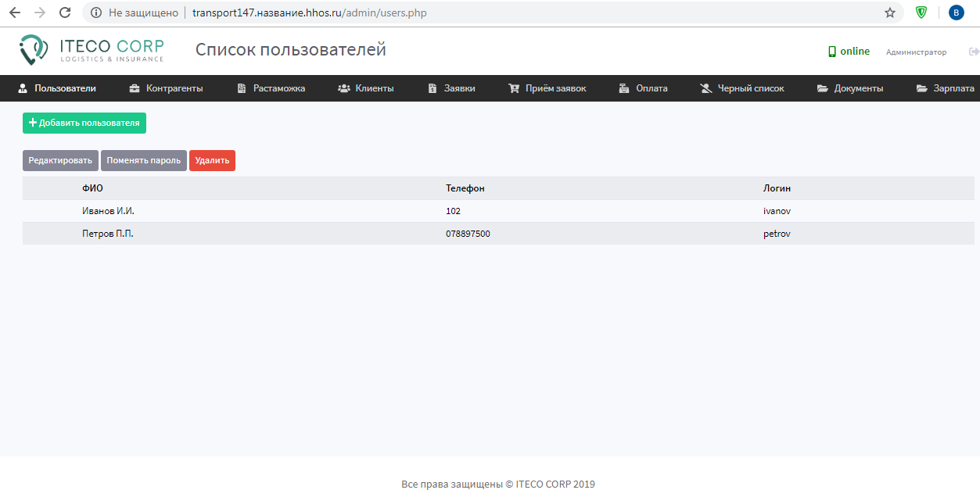This screenshot has width=980, height=497.
Task: Reload the page with refresh icon
Action: click(66, 13)
